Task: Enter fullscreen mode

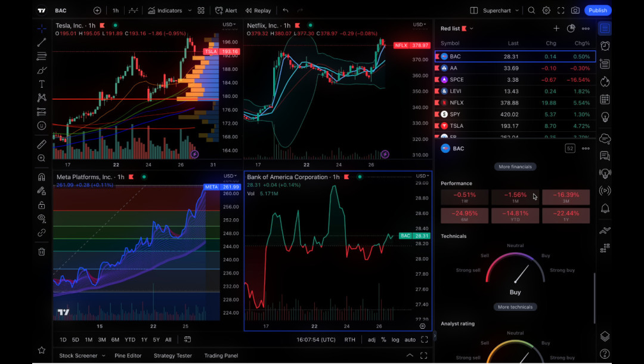Action: pyautogui.click(x=561, y=10)
